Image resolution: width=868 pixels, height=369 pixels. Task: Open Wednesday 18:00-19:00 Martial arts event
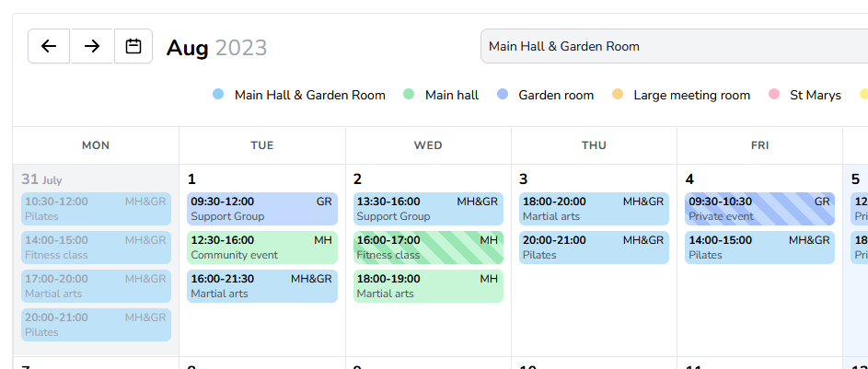pos(428,286)
